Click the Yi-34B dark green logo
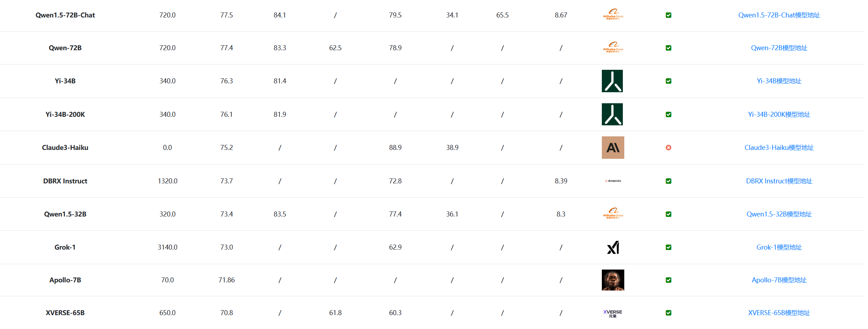 612,81
